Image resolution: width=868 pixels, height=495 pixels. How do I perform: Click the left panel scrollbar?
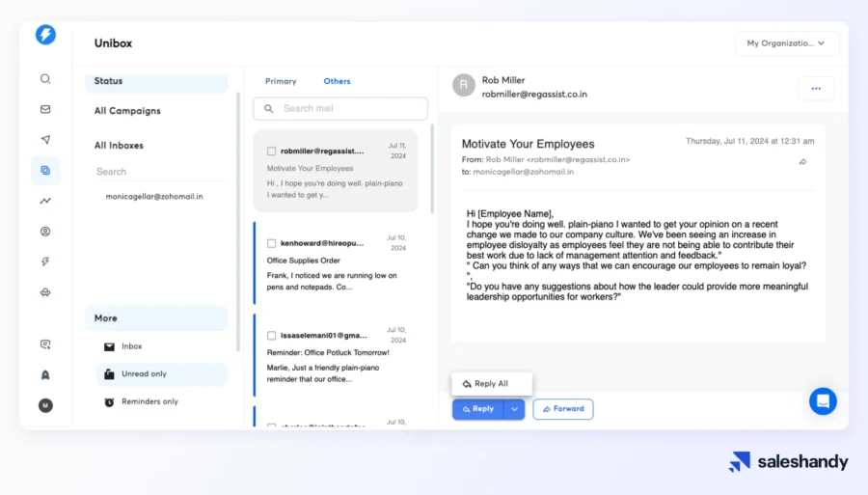coord(238,222)
